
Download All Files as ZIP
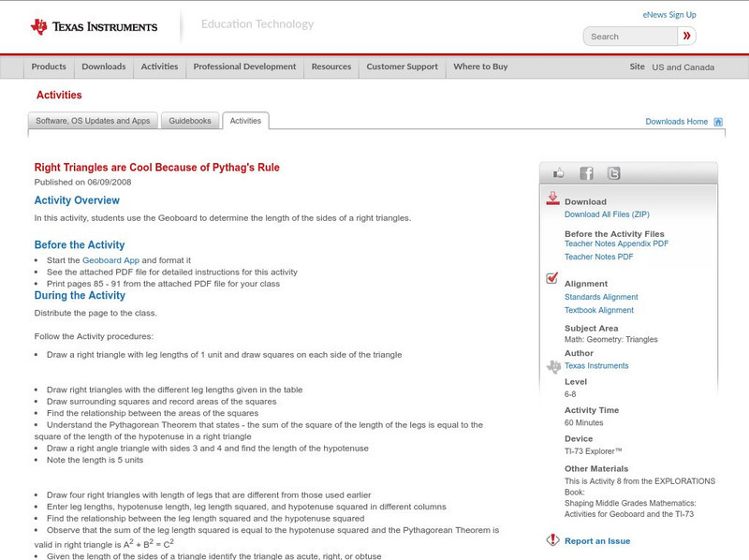pos(608,212)
